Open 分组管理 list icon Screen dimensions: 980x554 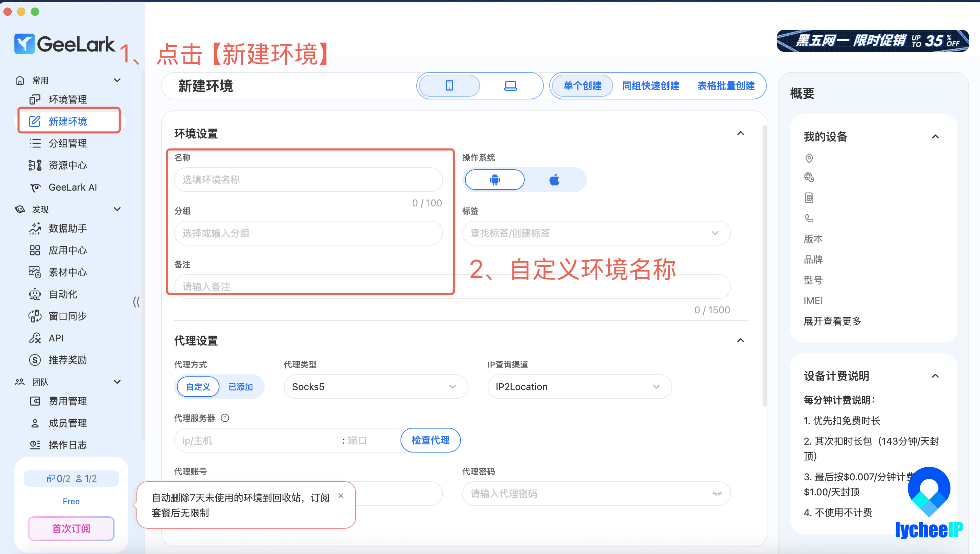coord(35,143)
